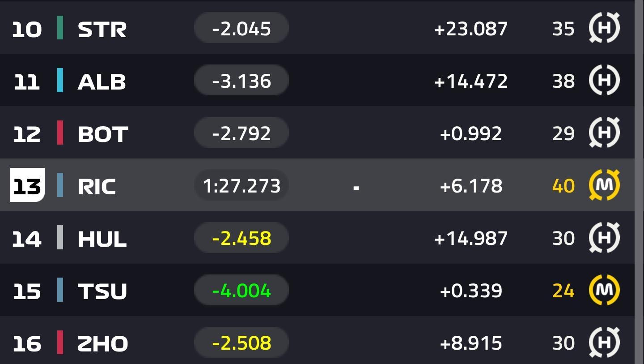Click BOT's hard tyre icon

point(604,133)
